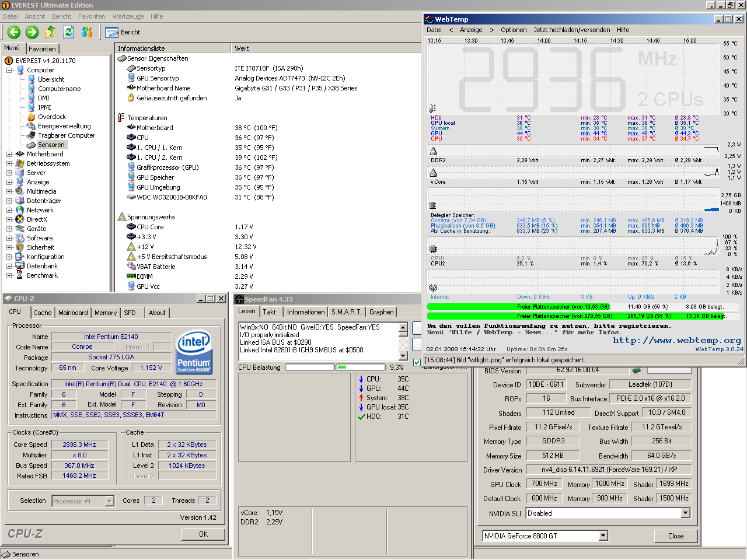Switch to the Memory tab in CPU-Z
The image size is (747, 560).
pos(106,313)
